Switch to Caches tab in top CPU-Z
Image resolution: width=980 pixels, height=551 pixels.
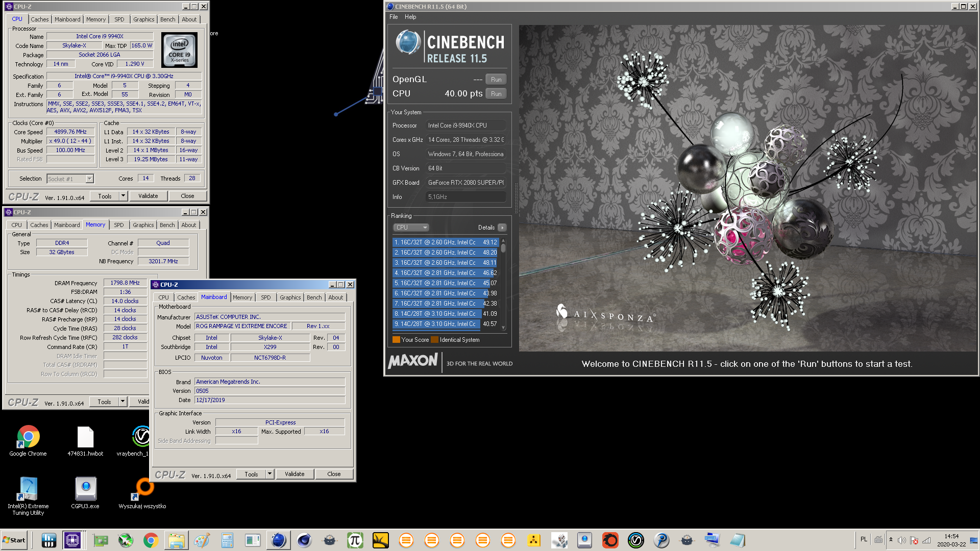point(40,19)
